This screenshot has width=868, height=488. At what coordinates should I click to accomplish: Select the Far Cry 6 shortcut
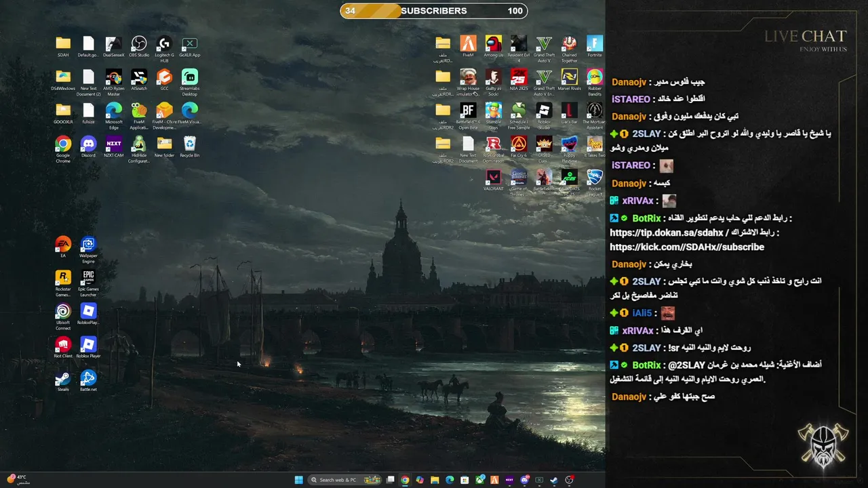(x=519, y=146)
